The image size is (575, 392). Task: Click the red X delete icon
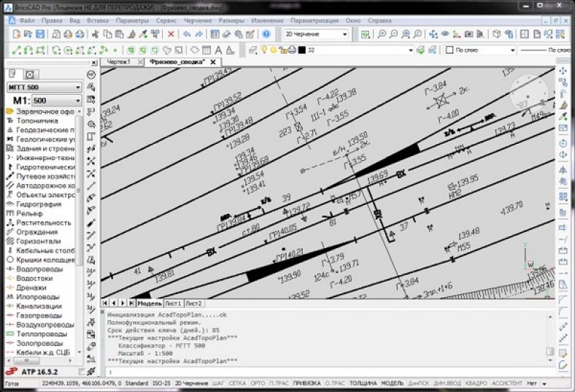point(171,34)
